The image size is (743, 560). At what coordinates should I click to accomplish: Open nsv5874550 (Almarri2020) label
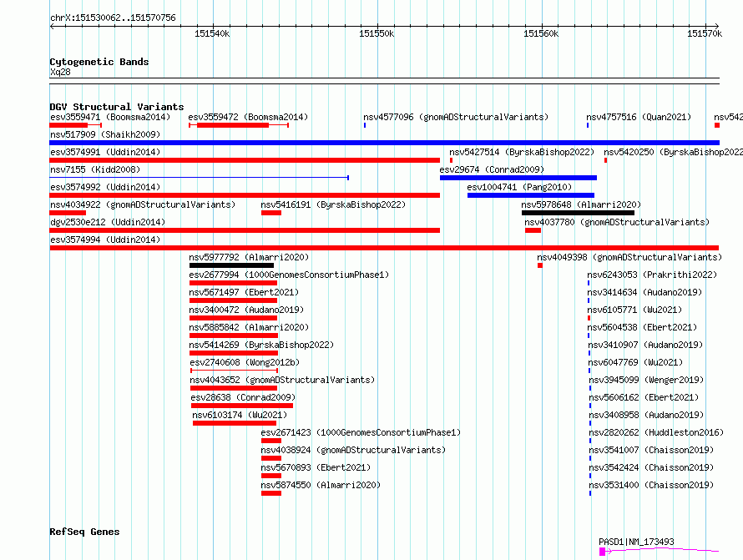tap(321, 485)
